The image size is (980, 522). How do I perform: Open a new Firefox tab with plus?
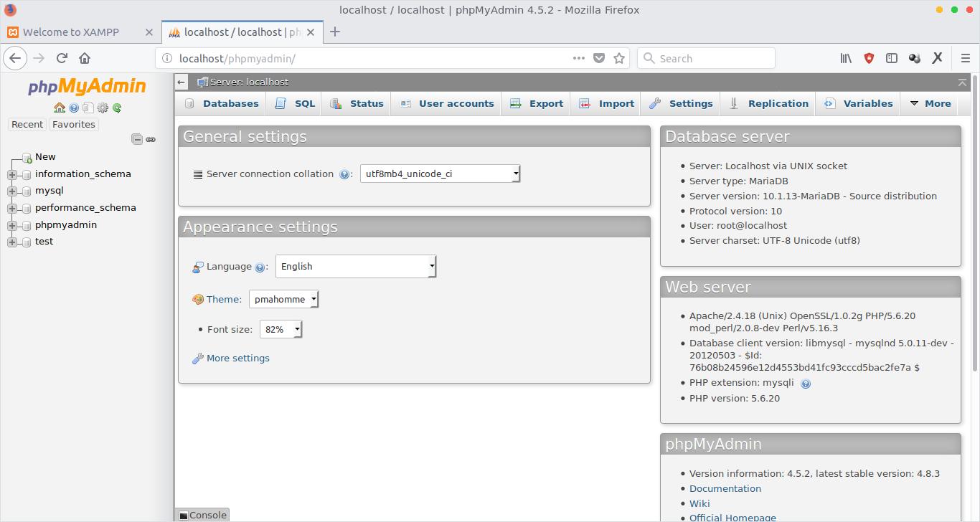[335, 32]
